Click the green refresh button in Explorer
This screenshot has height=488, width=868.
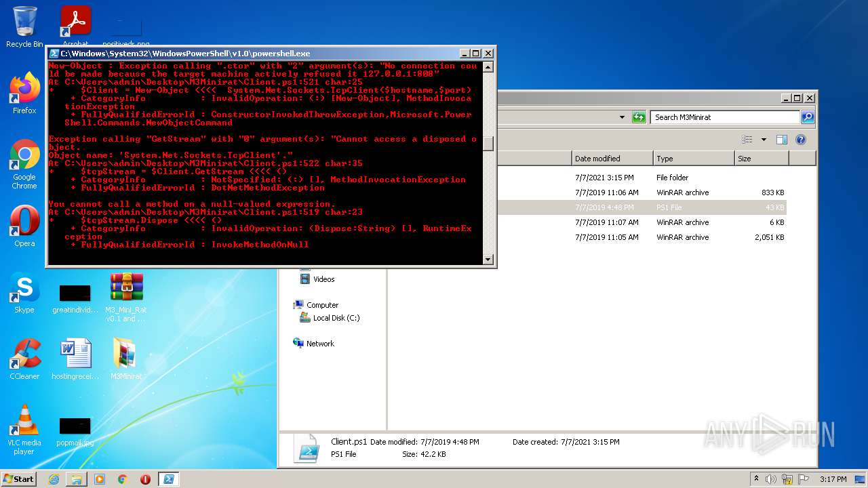pos(639,117)
